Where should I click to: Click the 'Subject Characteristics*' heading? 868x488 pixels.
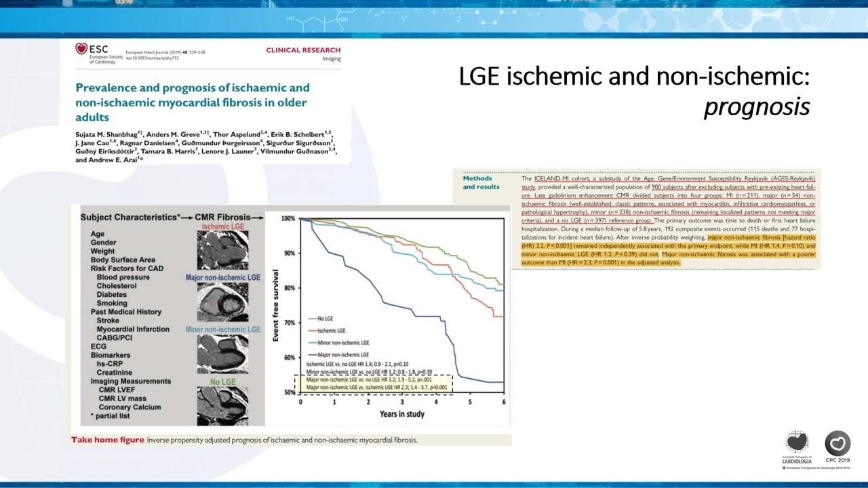tap(131, 218)
